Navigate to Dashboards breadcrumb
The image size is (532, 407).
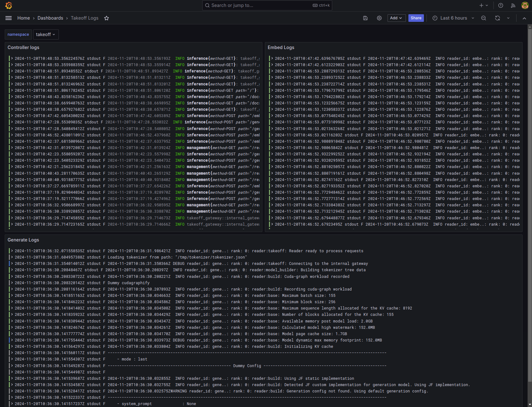[50, 18]
